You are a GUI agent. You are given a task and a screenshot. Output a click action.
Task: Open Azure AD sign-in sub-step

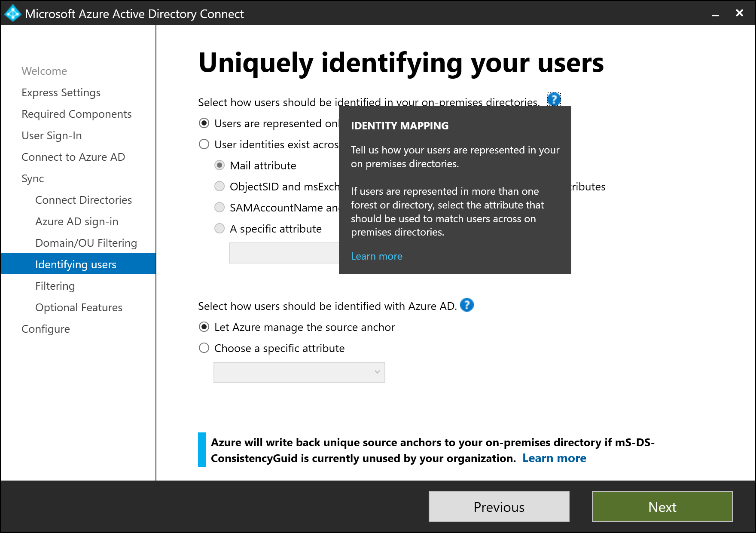pyautogui.click(x=76, y=221)
